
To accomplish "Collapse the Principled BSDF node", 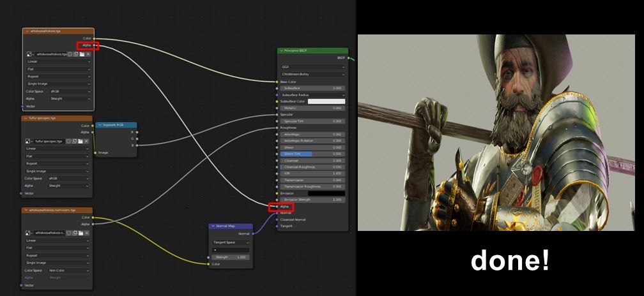I will [x=282, y=50].
